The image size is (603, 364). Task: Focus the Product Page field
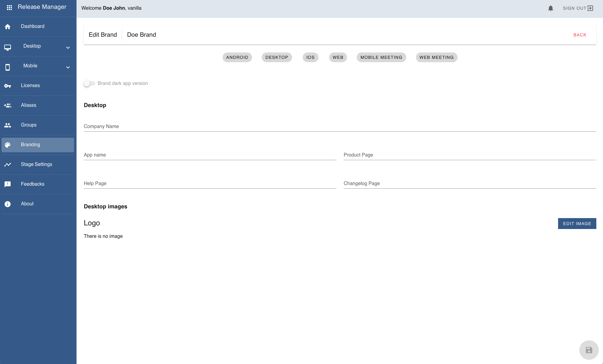pyautogui.click(x=470, y=155)
